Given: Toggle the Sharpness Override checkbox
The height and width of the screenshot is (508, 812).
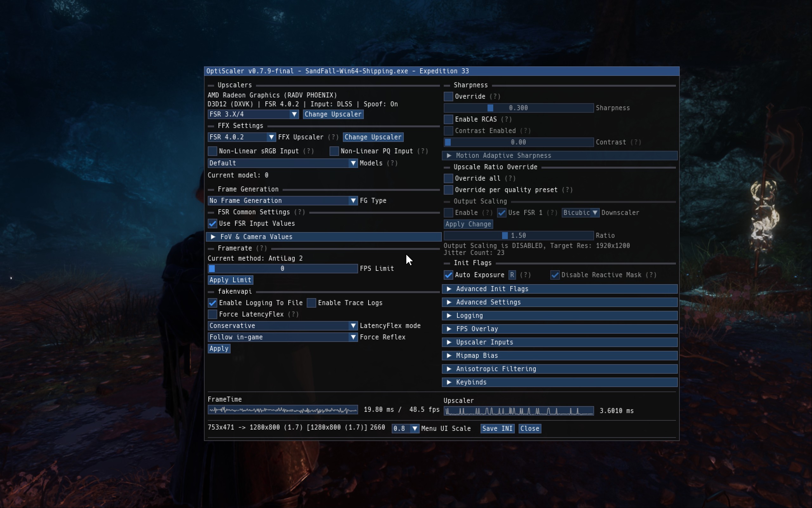Looking at the screenshot, I should pos(448,97).
